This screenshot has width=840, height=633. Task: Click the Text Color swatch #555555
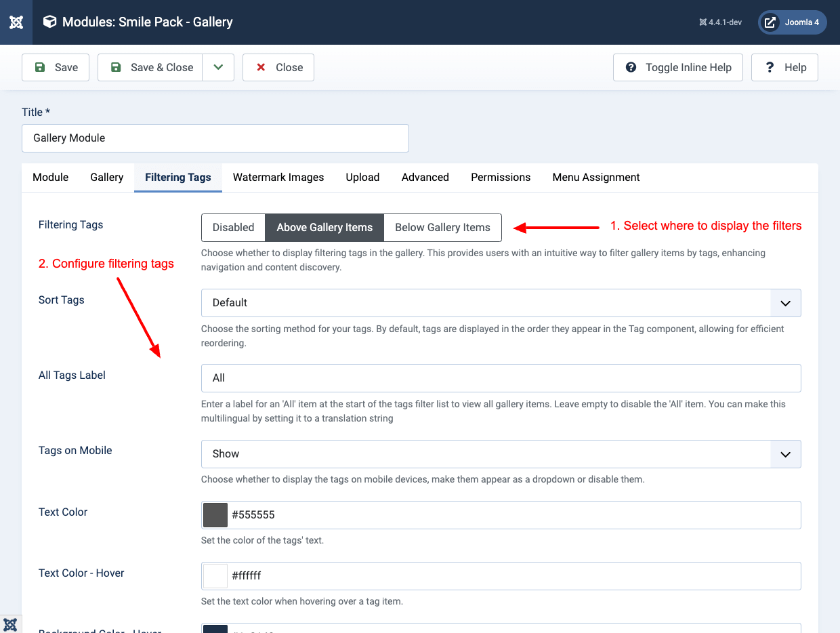click(215, 515)
